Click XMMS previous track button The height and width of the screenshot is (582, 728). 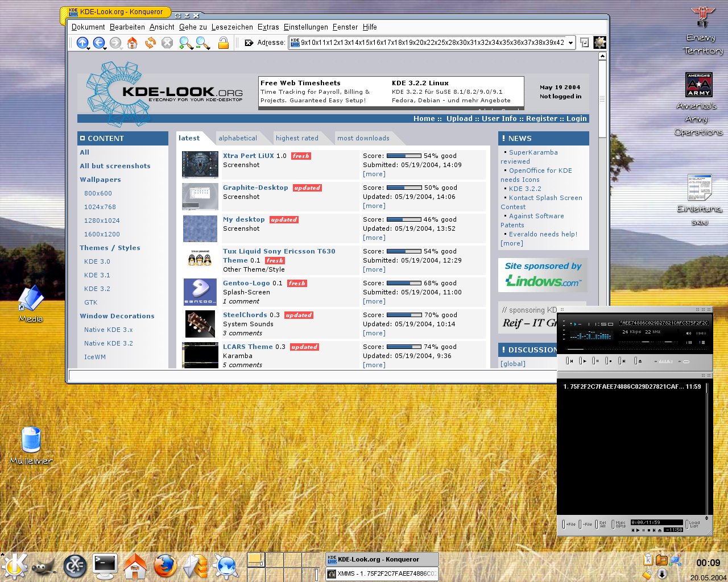click(x=570, y=361)
